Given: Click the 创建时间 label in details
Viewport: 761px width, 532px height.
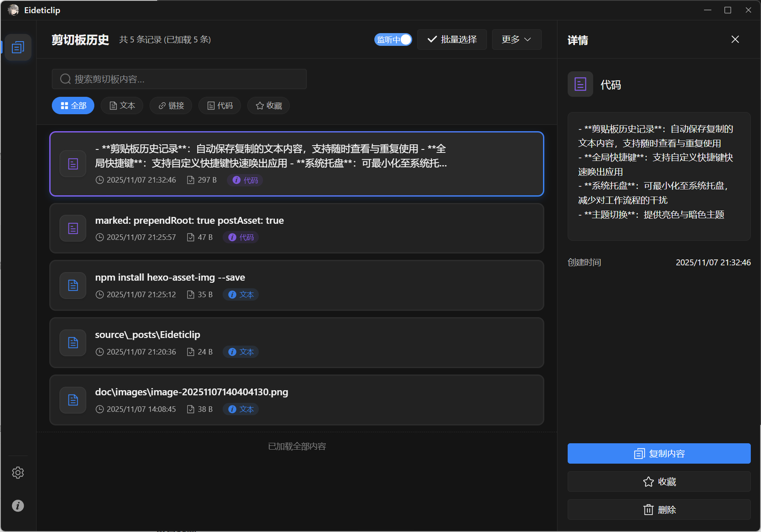Looking at the screenshot, I should tap(584, 262).
